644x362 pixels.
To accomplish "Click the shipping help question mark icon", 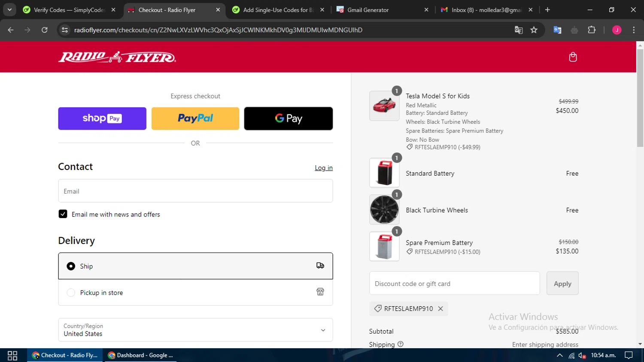I will point(401,344).
